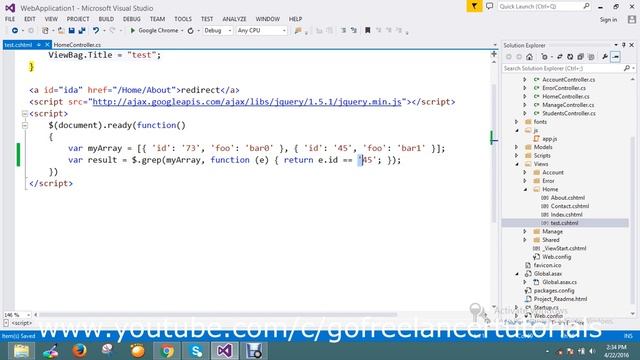Open File Explorer from the taskbar
Image resolution: width=640 pixels, height=360 pixels.
pyautogui.click(x=21, y=351)
